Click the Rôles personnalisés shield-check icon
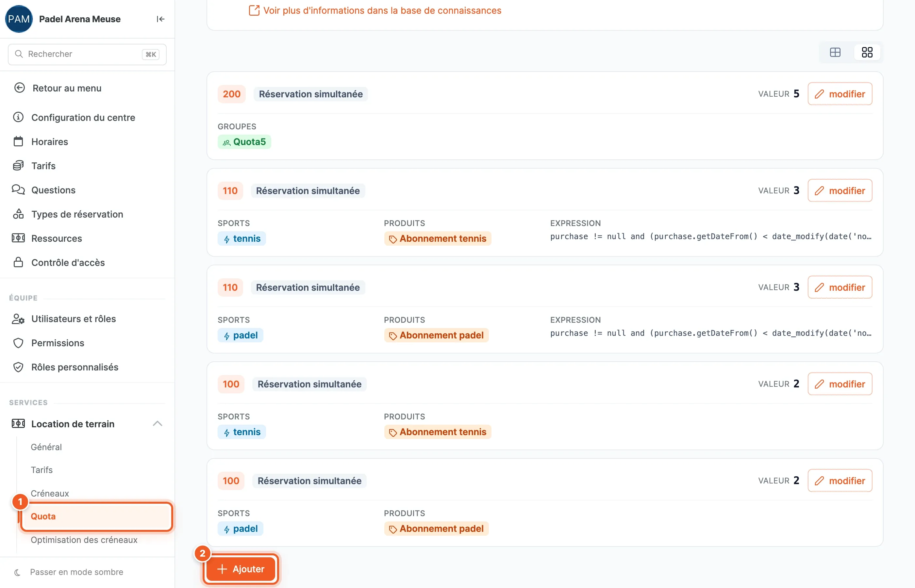This screenshot has width=915, height=588. tap(18, 367)
